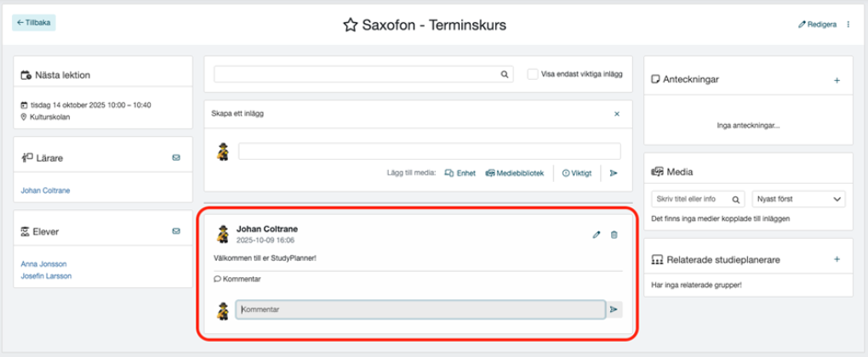Screen dimensions: 868x357
Task: Add media from Mediebibliotek
Action: 515,173
